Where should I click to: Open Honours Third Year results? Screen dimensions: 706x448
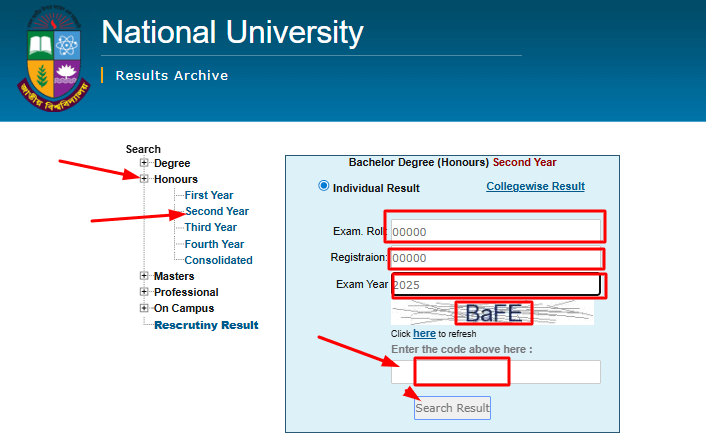click(x=211, y=227)
